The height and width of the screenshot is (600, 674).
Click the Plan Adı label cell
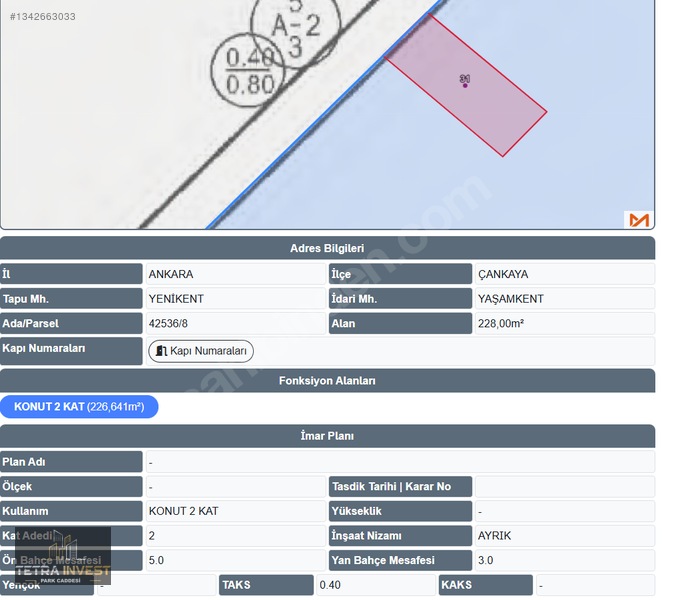[71, 462]
